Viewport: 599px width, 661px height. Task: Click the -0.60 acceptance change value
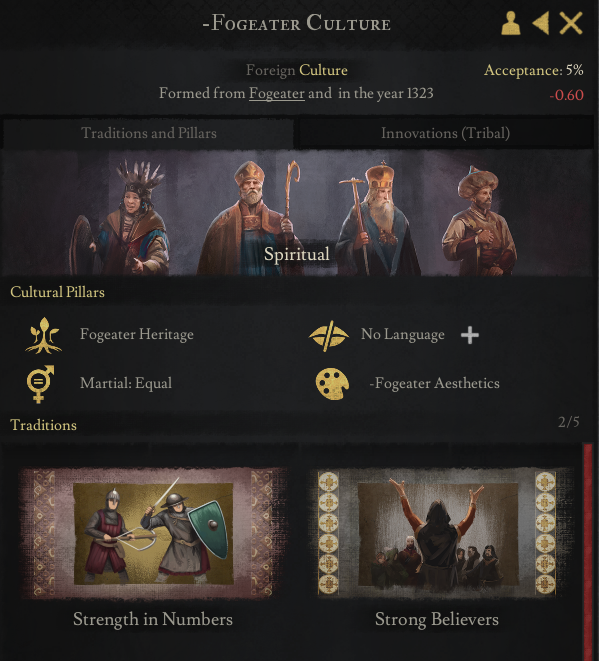point(567,95)
